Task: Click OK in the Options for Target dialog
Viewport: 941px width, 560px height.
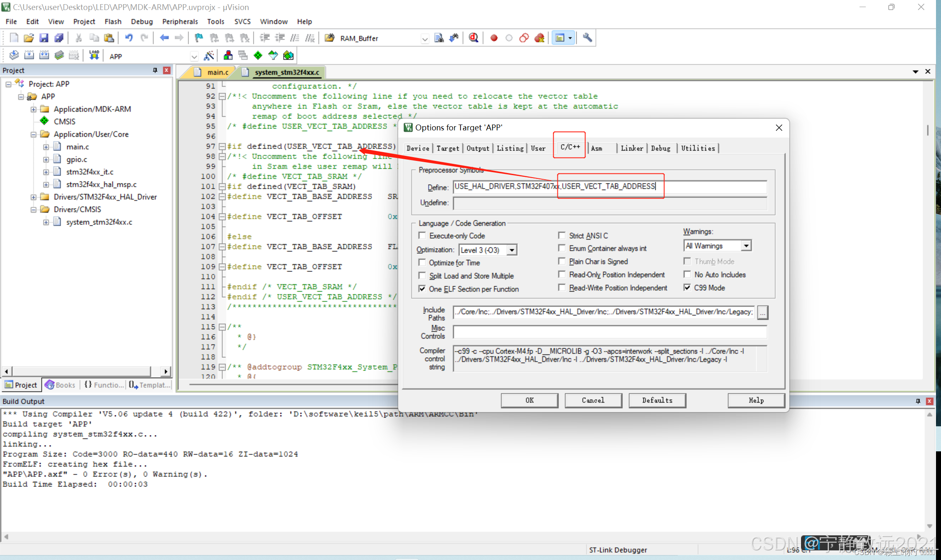Action: coord(529,400)
